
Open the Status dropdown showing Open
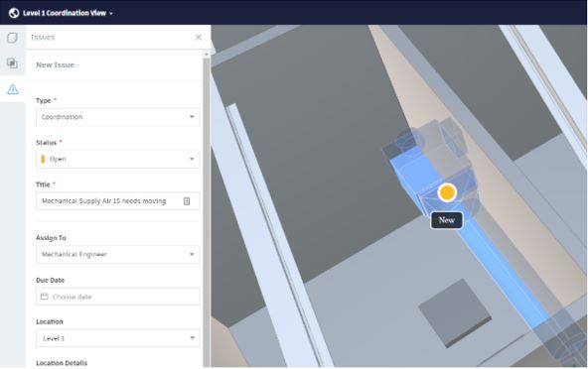point(118,160)
